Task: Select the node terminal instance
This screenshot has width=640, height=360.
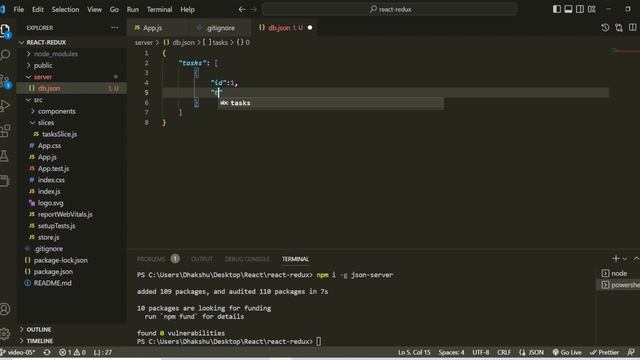Action: click(618, 273)
